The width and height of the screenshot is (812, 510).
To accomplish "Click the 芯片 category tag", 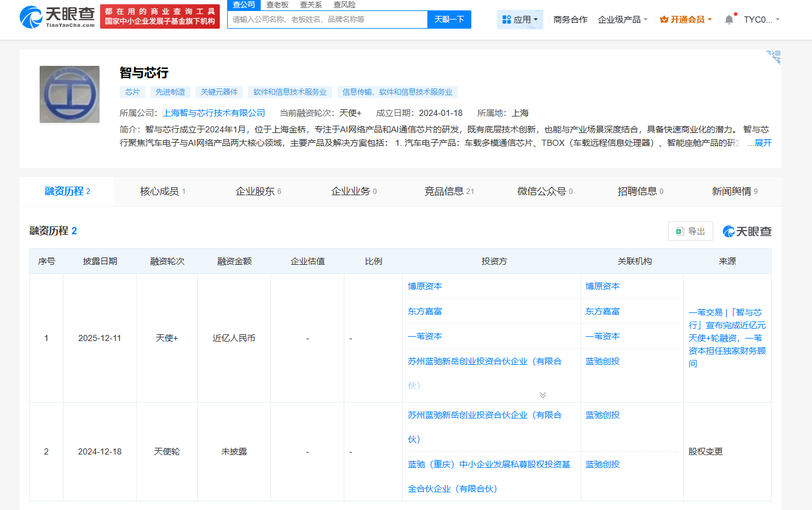I will (132, 92).
